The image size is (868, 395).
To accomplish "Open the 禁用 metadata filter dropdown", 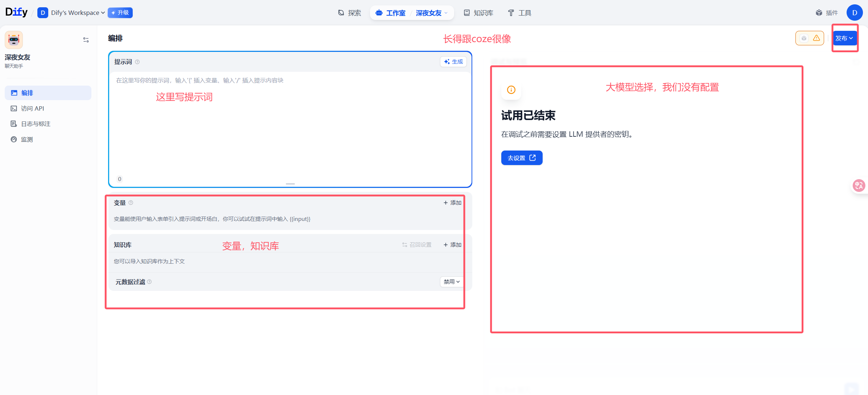I will 452,282.
